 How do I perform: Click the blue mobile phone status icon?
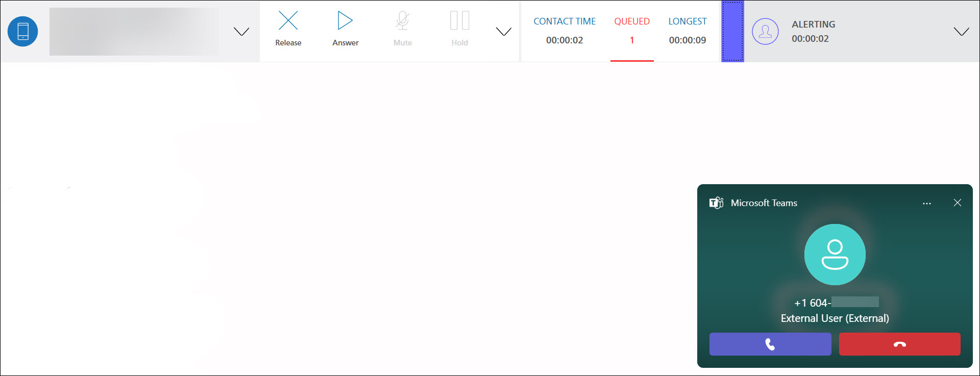23,31
